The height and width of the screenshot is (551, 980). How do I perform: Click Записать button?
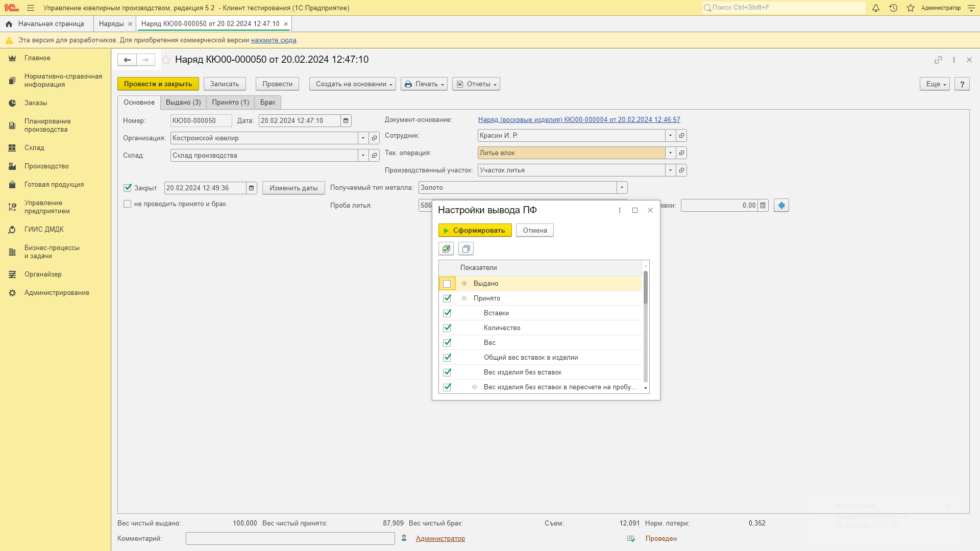(225, 84)
